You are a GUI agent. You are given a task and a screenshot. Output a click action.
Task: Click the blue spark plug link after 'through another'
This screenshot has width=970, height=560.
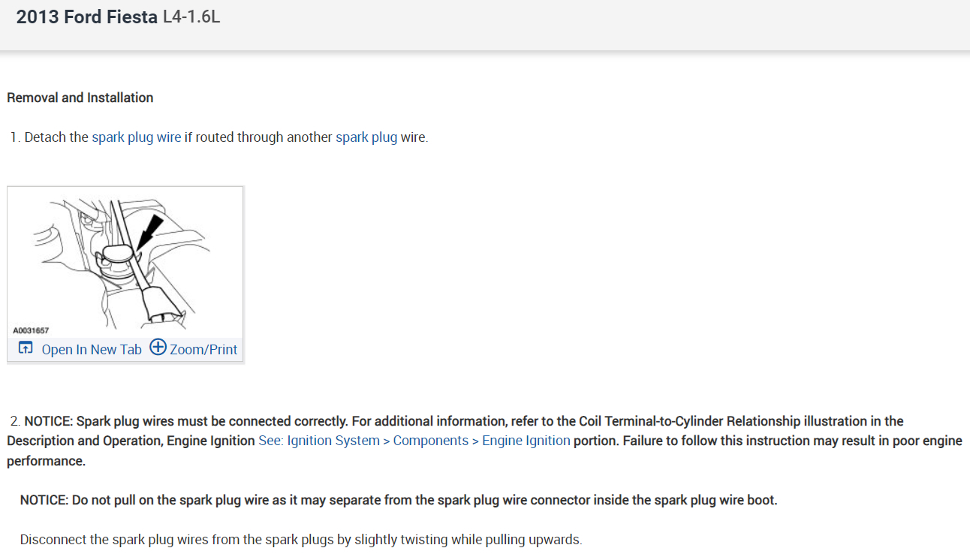(366, 137)
